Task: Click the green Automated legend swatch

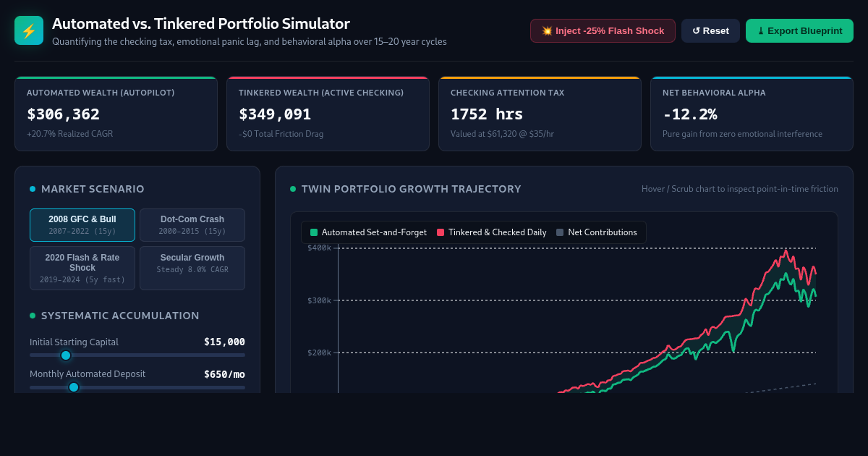Action: [x=314, y=232]
